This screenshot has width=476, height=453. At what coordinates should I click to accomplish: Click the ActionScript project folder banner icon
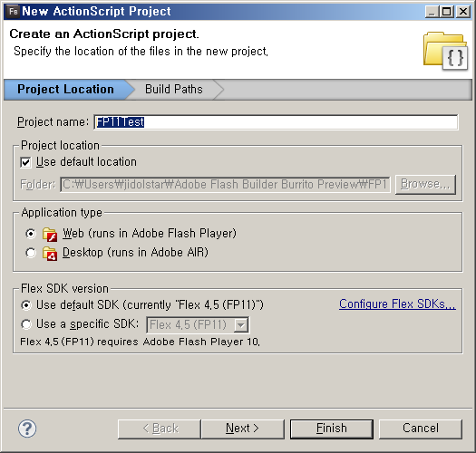click(446, 51)
